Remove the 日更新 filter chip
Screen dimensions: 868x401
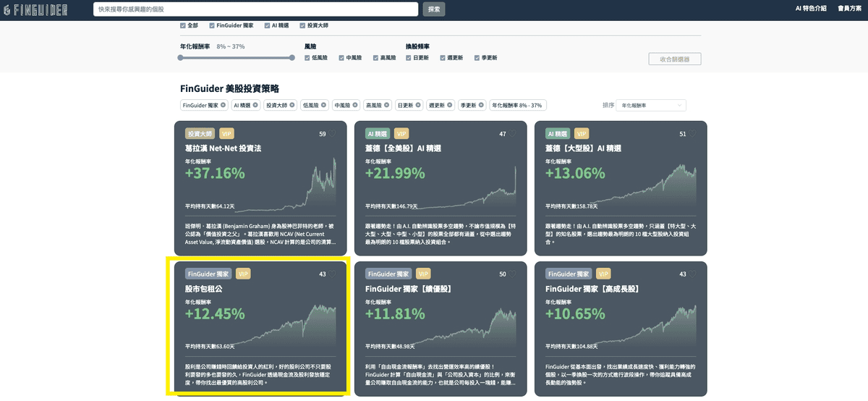click(x=419, y=105)
